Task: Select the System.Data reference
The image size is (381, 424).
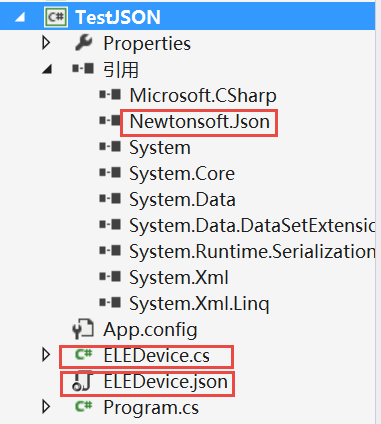Action: (182, 200)
